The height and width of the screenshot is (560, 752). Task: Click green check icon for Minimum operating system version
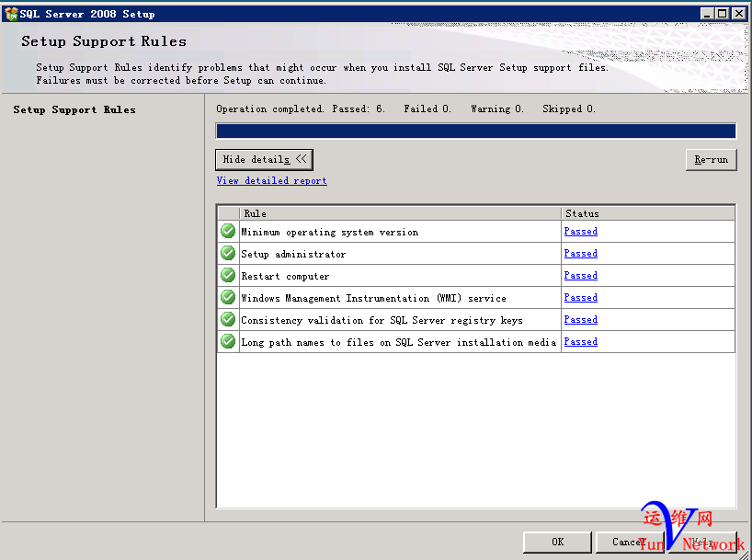click(228, 231)
